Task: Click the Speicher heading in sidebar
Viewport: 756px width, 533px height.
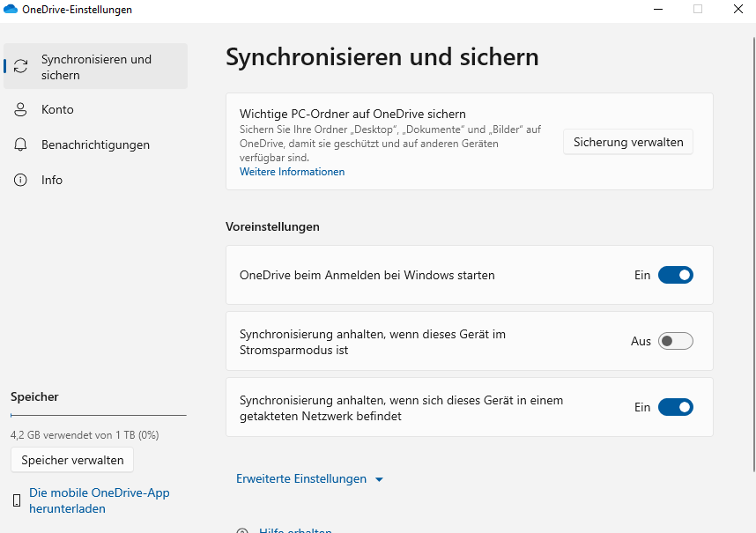Action: click(x=34, y=396)
